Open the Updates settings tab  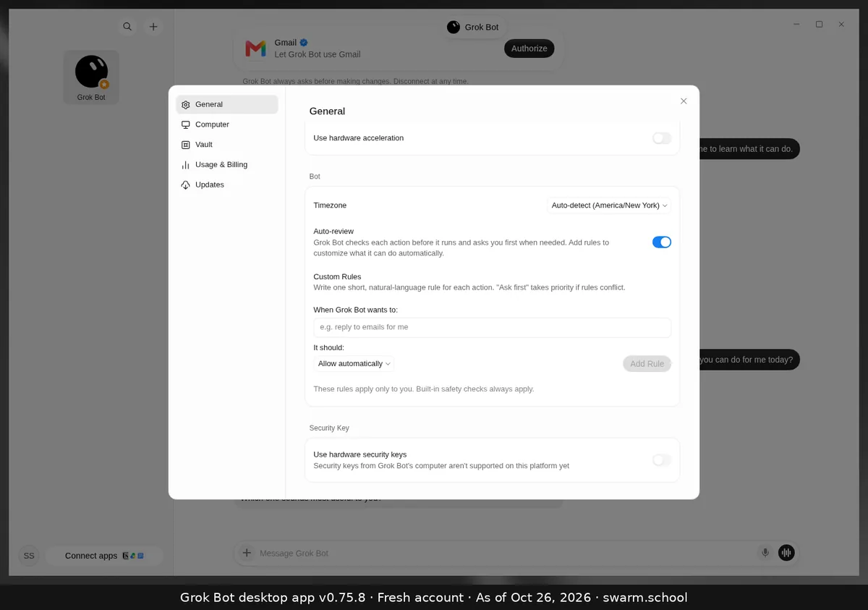coord(227,185)
